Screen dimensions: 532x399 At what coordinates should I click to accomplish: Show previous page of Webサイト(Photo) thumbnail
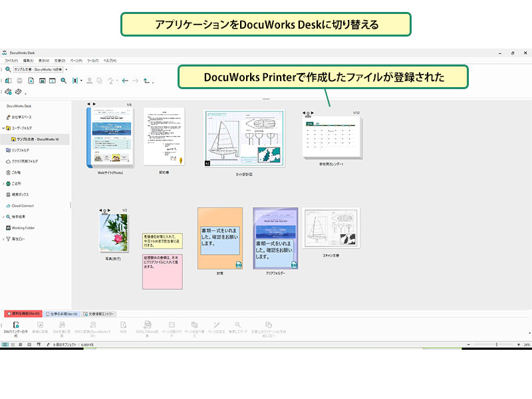click(x=88, y=104)
